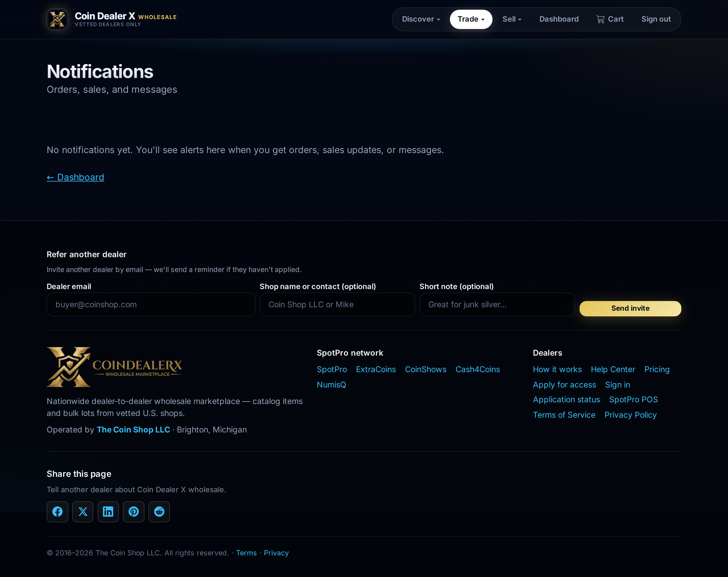Click the Privacy link in copyright line
Image resolution: width=728 pixels, height=577 pixels.
click(x=276, y=553)
